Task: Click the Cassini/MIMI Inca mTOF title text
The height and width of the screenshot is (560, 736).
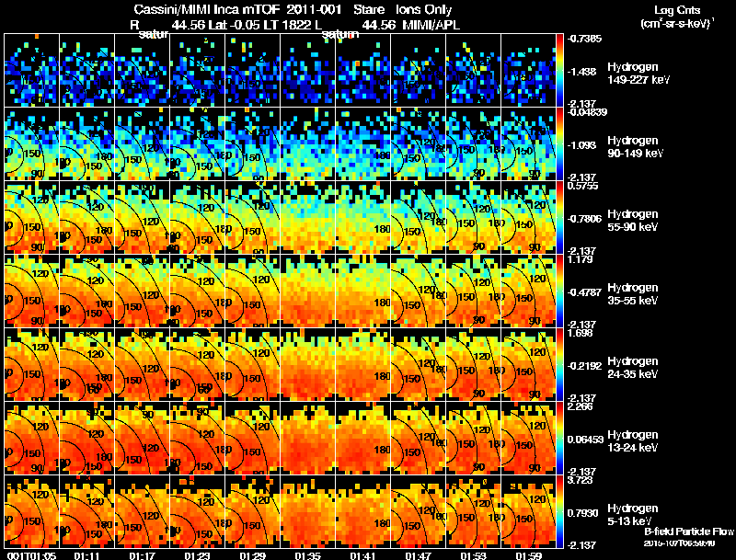Action: pyautogui.click(x=207, y=9)
